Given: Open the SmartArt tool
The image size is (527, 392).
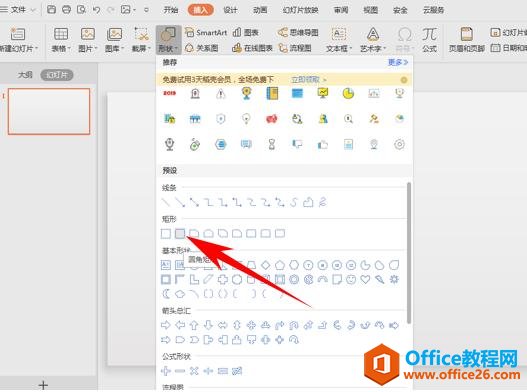Looking at the screenshot, I should 206,33.
